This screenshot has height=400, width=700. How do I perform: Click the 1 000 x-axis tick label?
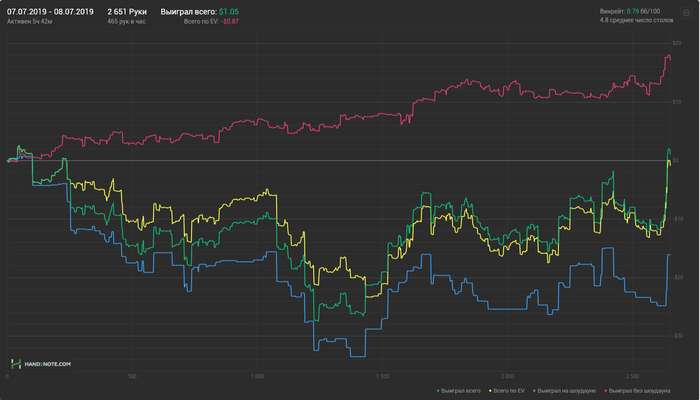point(257,376)
